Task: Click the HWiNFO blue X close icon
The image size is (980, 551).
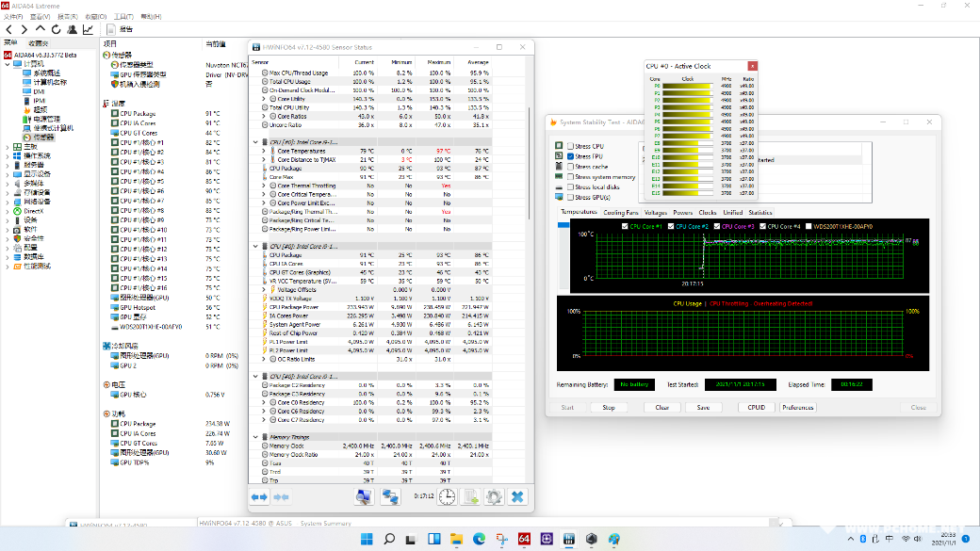Action: click(x=517, y=496)
